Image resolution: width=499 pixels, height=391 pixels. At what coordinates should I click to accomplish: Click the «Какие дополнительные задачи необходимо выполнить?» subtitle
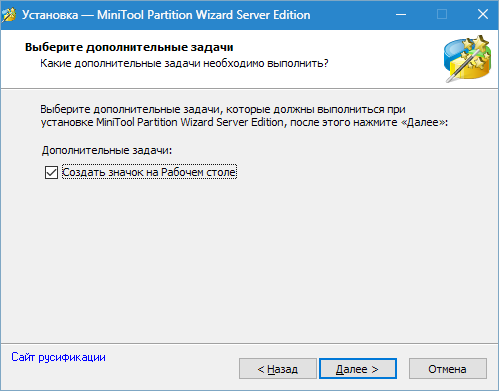184,63
